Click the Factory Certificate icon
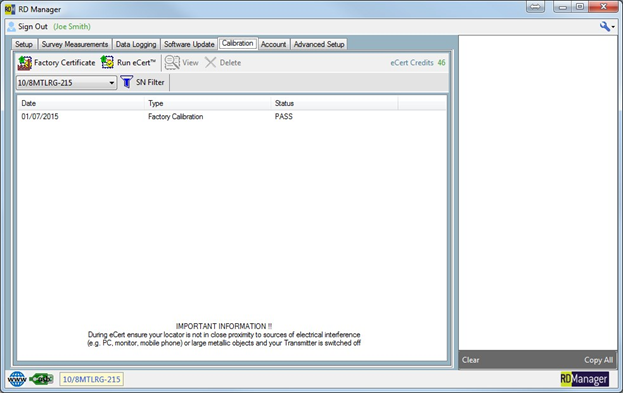This screenshot has height=393, width=623. (25, 63)
